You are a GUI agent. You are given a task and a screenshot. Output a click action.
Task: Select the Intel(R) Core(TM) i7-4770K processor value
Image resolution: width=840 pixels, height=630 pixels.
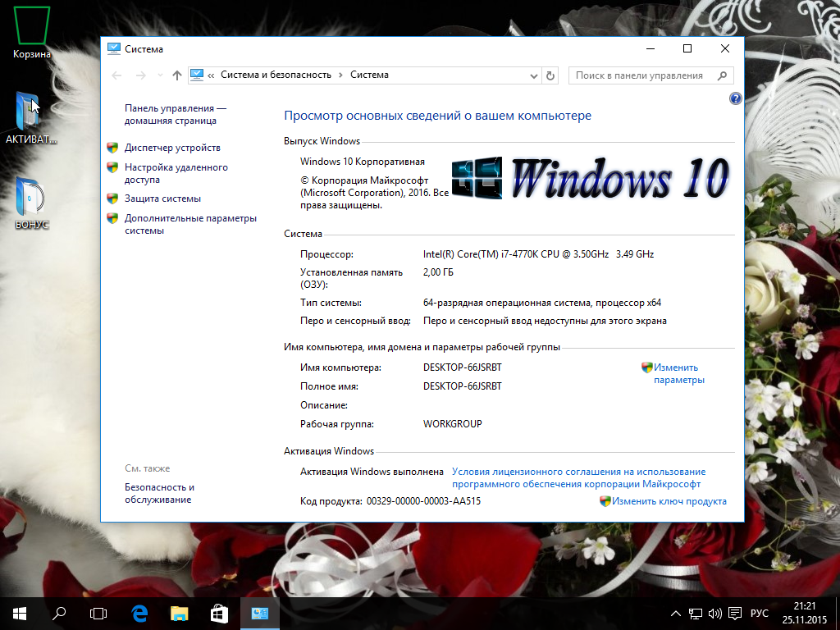coord(538,254)
